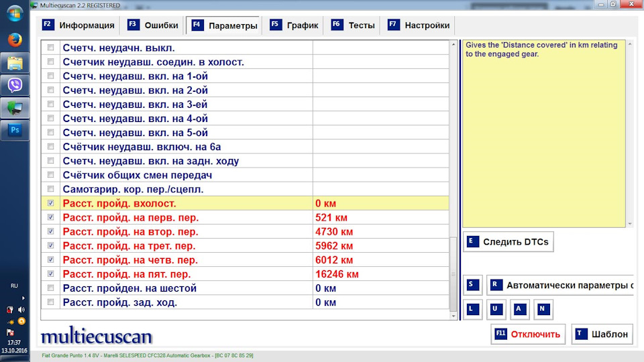
Task: Select row Счётчик неудавш. включ. на 6а
Action: 245,147
